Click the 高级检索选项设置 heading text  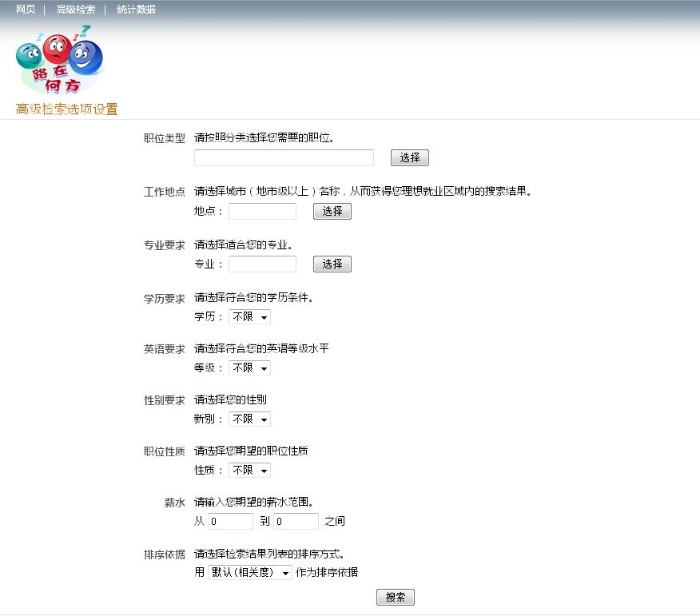tap(67, 109)
